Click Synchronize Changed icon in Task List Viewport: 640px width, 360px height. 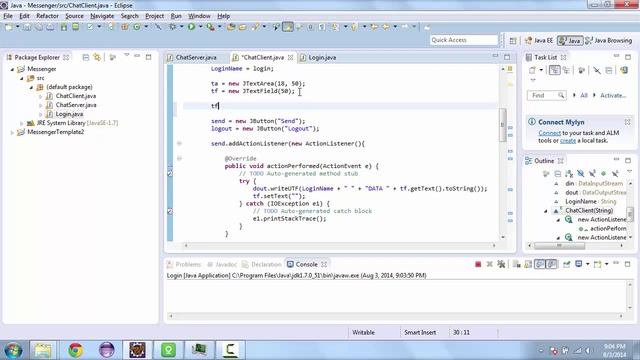[x=624, y=70]
